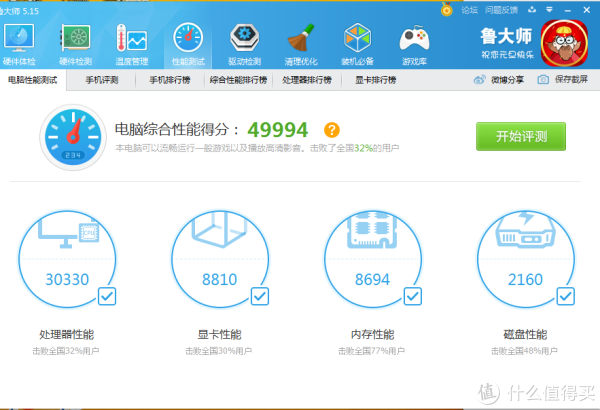
Task: Click the skin/theme icon in title bar
Action: [x=532, y=10]
